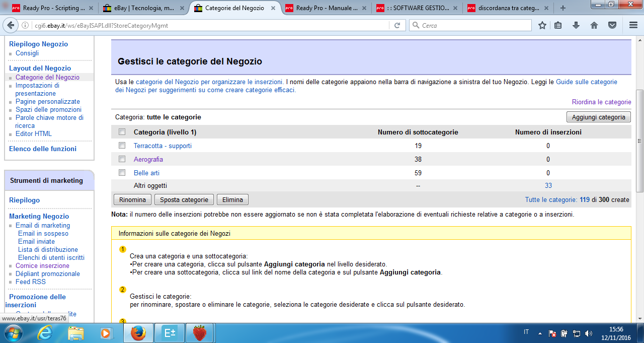Click Tutte le categorie link
Image resolution: width=644 pixels, height=343 pixels.
click(550, 199)
